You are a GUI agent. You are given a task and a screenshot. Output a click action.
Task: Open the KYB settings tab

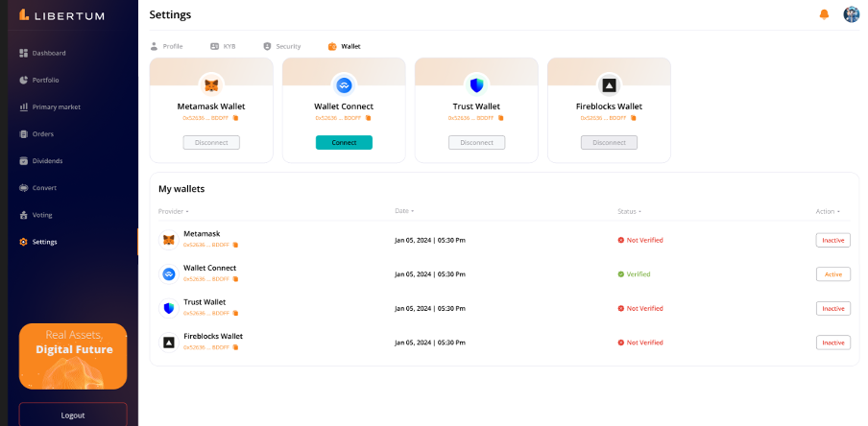coord(223,46)
